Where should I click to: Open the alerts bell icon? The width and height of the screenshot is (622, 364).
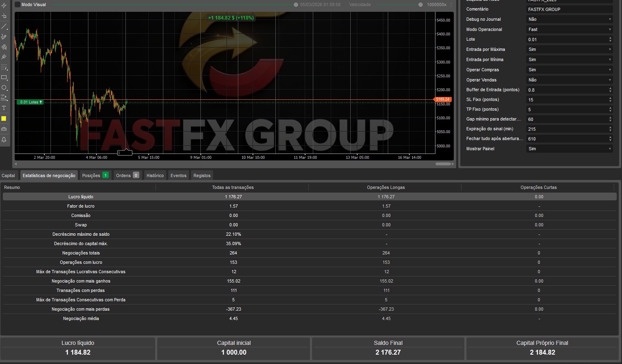(x=4, y=140)
